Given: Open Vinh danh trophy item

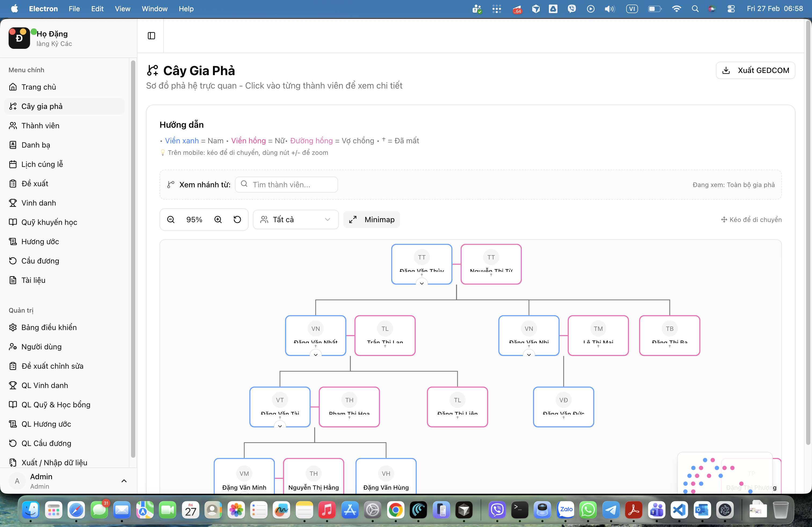Looking at the screenshot, I should [x=39, y=203].
